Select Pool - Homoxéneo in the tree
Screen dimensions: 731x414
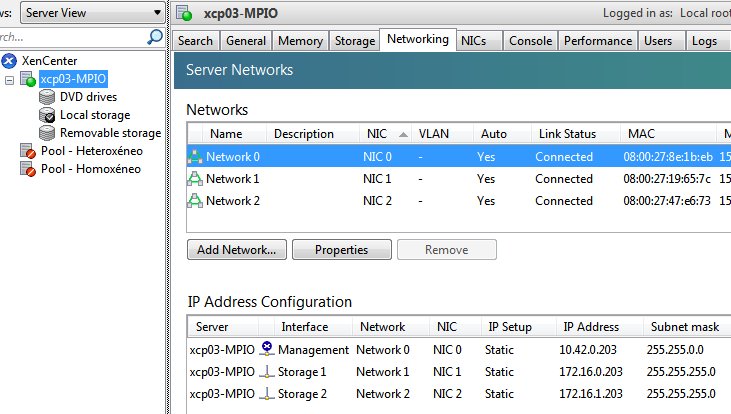[x=91, y=169]
